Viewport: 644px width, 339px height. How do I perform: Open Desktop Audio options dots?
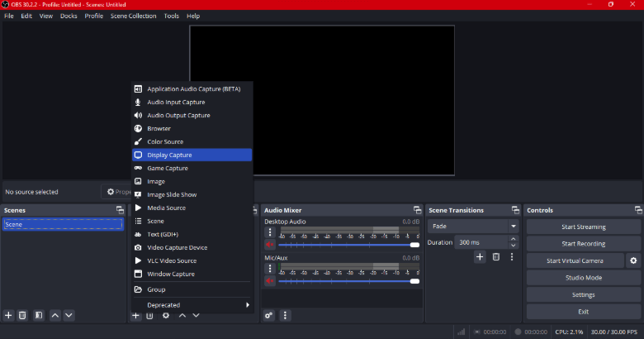point(270,232)
